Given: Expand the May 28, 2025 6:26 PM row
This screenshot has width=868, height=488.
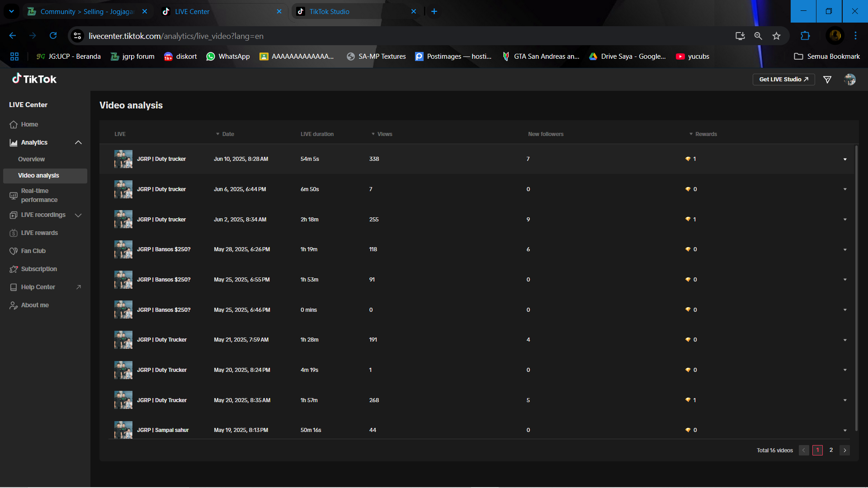Looking at the screenshot, I should coord(845,250).
